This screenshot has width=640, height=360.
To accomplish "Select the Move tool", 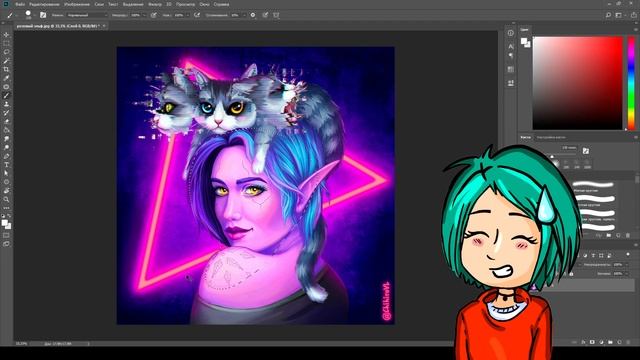I will (x=6, y=35).
